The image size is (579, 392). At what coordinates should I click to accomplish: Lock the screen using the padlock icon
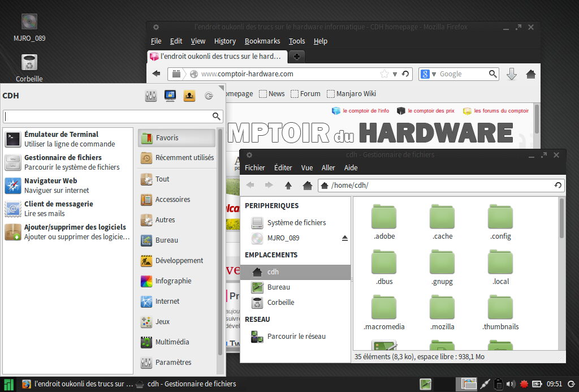[x=170, y=96]
